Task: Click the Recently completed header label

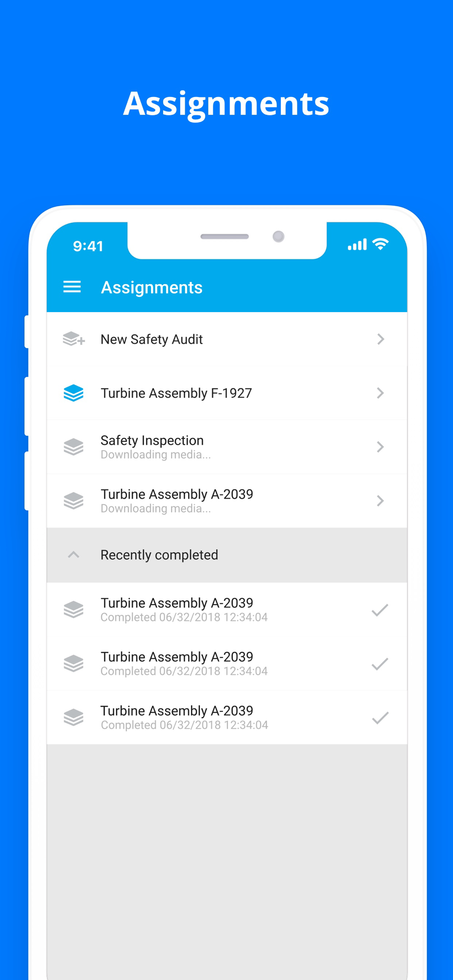Action: coord(159,555)
